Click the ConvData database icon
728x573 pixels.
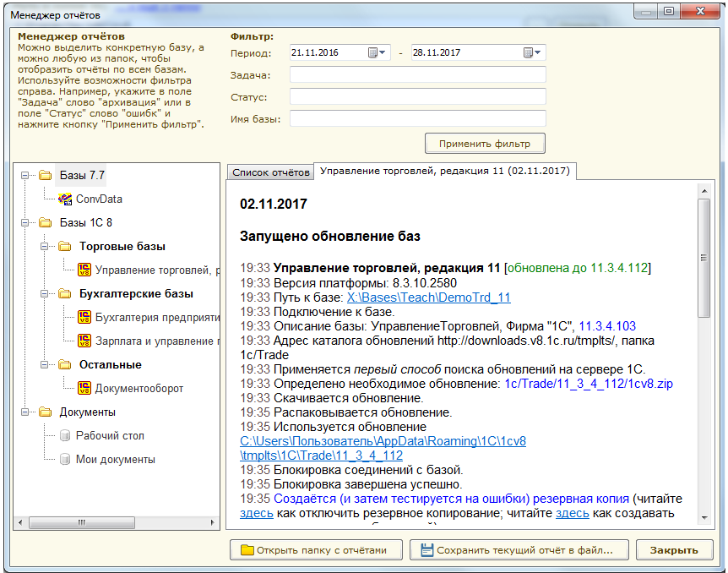point(65,199)
